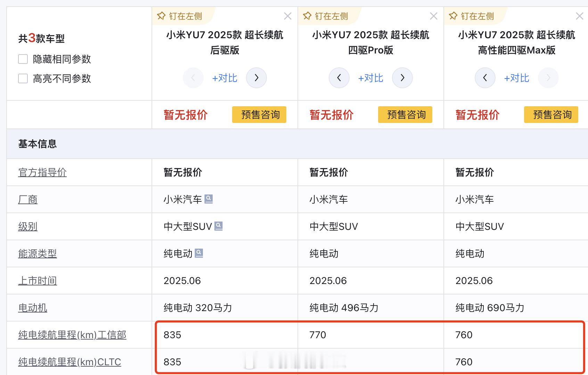Open search icon beside 纯电动 in 后驱版
Image resolution: width=588 pixels, height=375 pixels.
coord(199,253)
